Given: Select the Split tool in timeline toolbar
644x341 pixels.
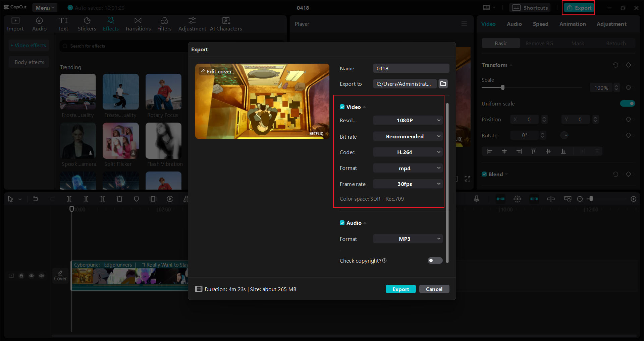Looking at the screenshot, I should pos(69,199).
